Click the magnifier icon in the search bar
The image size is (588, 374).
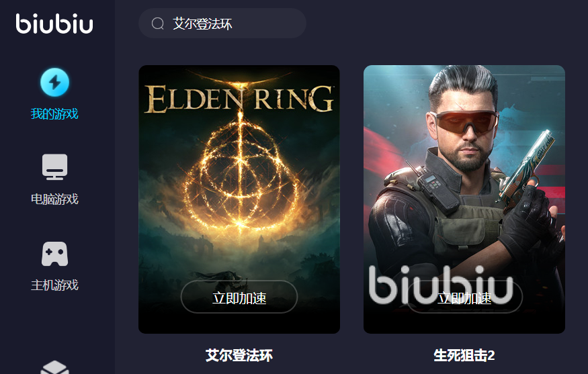click(157, 24)
